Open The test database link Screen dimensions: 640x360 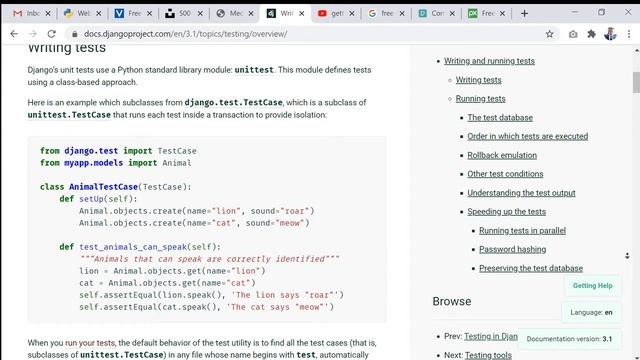point(500,118)
